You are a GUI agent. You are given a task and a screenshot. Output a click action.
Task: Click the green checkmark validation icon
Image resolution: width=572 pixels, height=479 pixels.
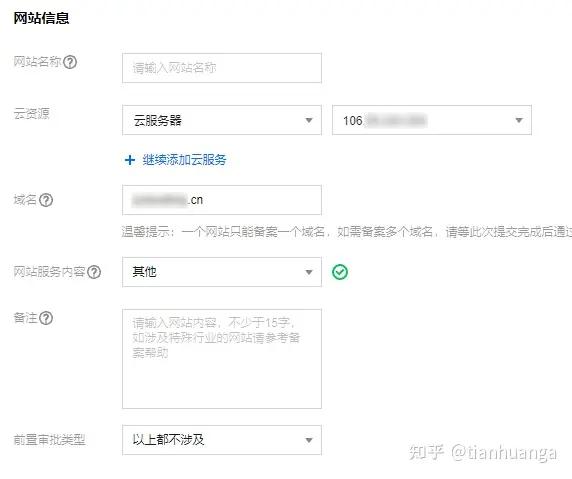tap(340, 272)
